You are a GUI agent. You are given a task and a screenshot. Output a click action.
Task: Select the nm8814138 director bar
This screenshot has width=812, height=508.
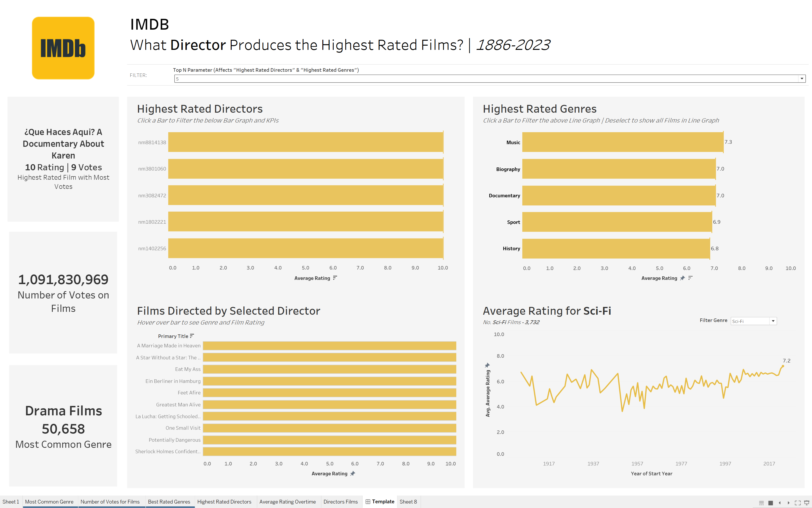pos(306,142)
